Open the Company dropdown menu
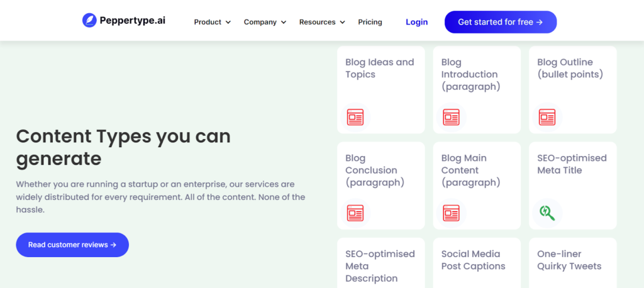The image size is (644, 288). pyautogui.click(x=265, y=22)
